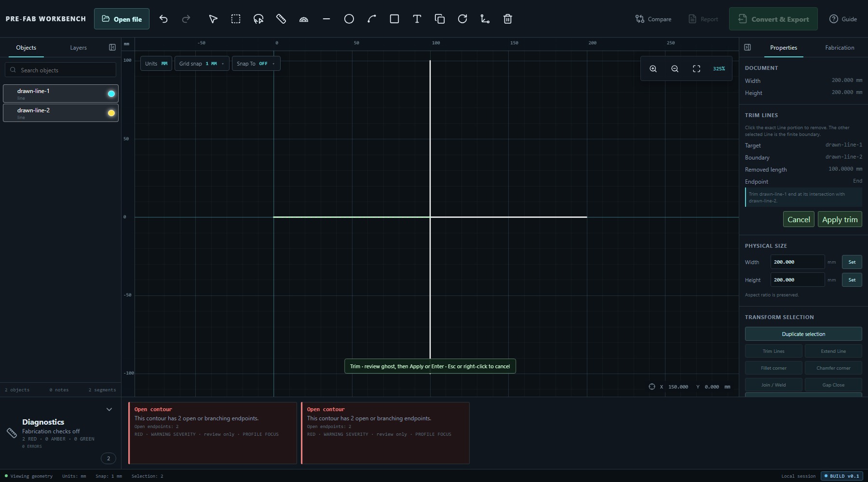
Task: Click the physical Width input field
Action: point(797,262)
